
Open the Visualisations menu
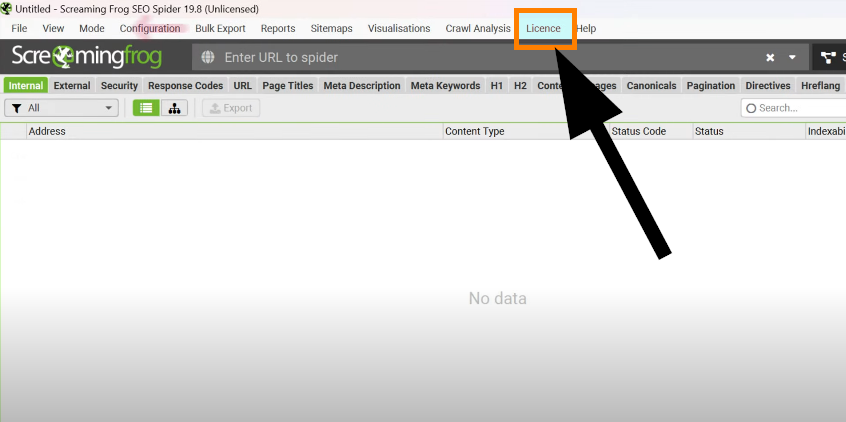pyautogui.click(x=399, y=29)
